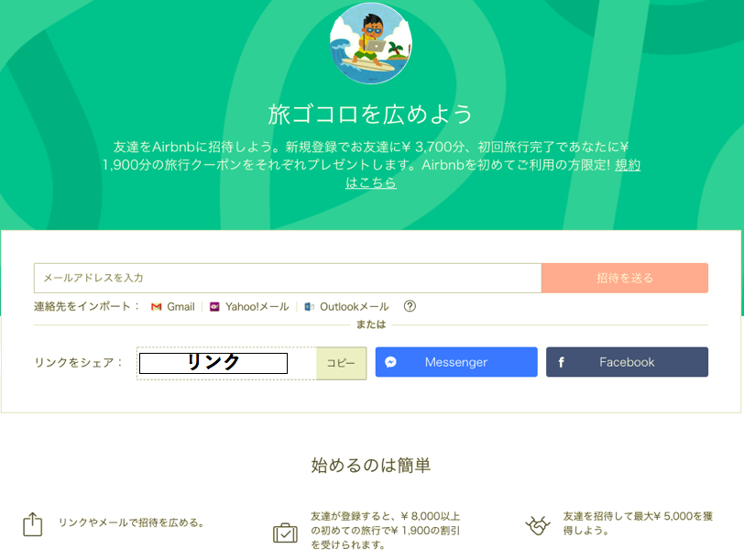Click the 招待を送る send invite button
The width and height of the screenshot is (744, 560).
click(625, 278)
